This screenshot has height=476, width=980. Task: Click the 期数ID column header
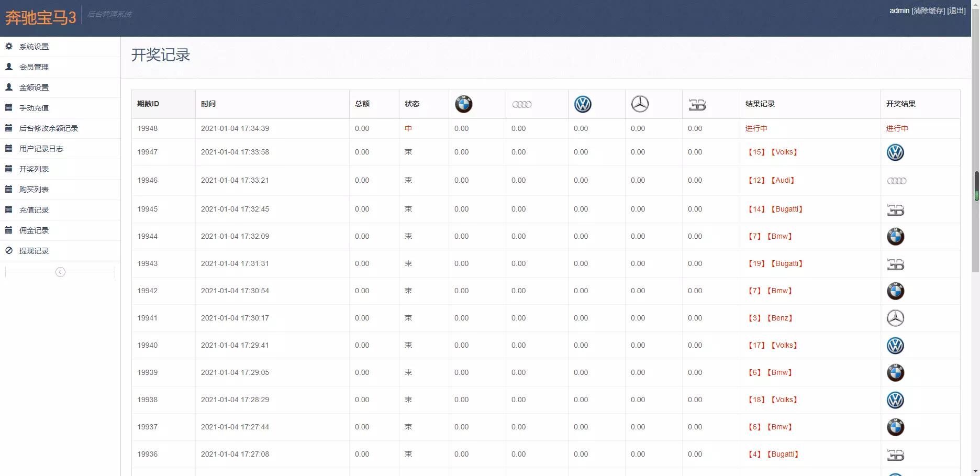tap(148, 104)
